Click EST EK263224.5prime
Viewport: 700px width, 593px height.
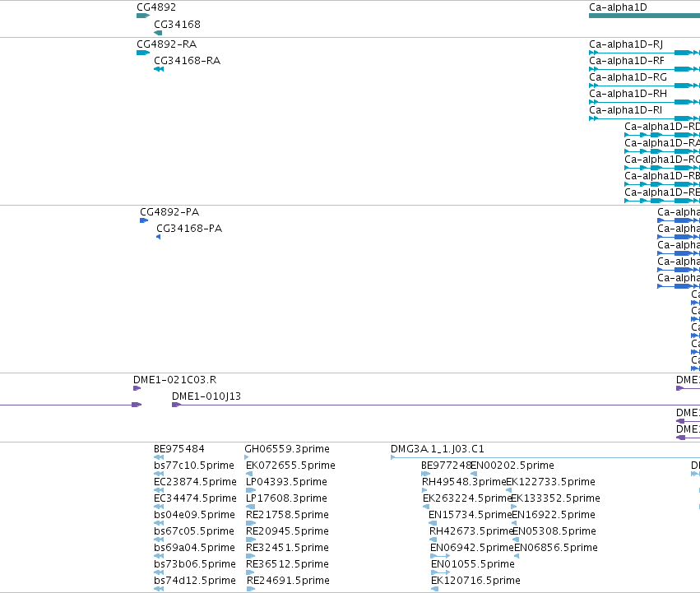point(467,498)
